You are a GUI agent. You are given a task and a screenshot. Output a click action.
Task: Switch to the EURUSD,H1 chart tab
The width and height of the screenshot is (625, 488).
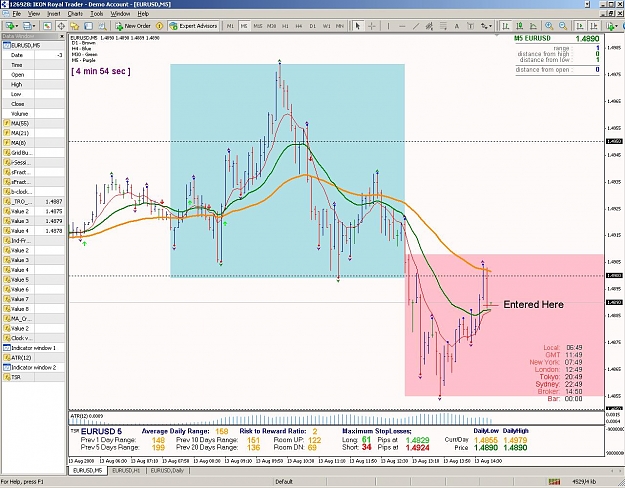(126, 471)
